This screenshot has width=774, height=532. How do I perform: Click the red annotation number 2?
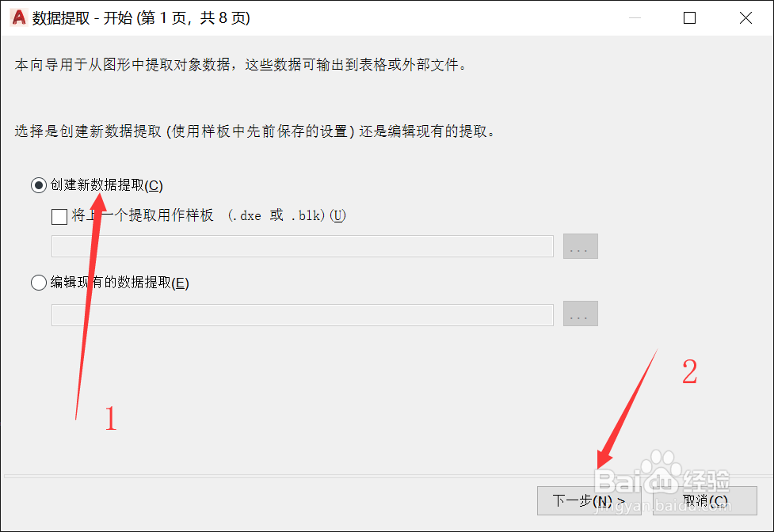689,372
